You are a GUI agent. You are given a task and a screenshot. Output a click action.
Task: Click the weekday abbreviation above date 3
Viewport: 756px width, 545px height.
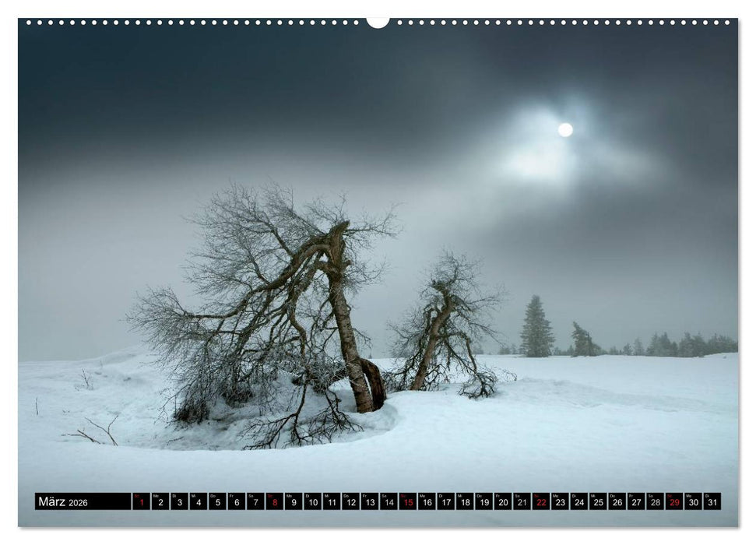(173, 498)
